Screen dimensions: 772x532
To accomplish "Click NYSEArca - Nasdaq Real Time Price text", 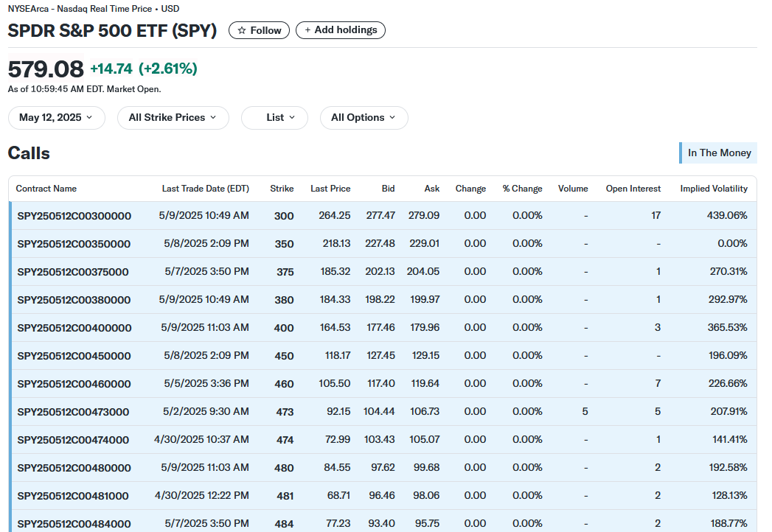I will pos(80,9).
